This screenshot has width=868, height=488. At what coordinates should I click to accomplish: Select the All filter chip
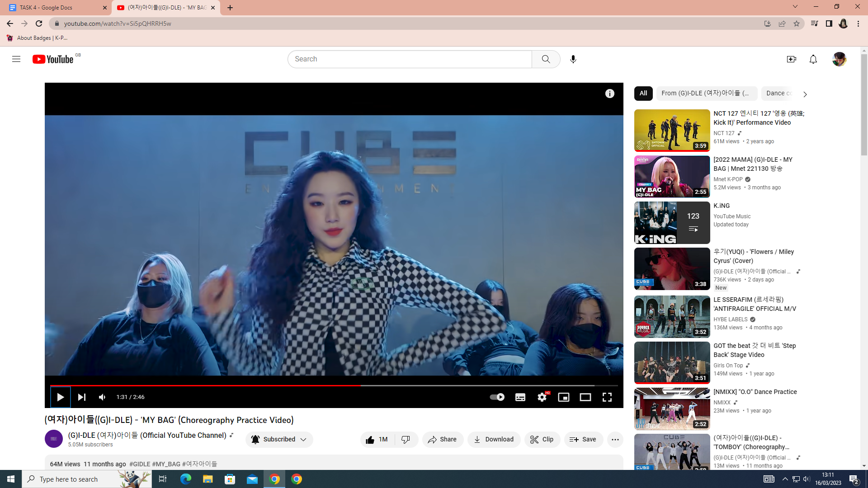(643, 94)
